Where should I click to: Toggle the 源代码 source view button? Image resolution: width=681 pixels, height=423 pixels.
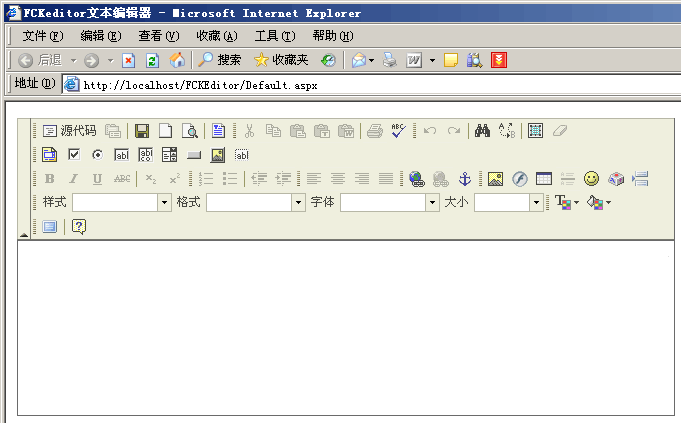point(69,131)
